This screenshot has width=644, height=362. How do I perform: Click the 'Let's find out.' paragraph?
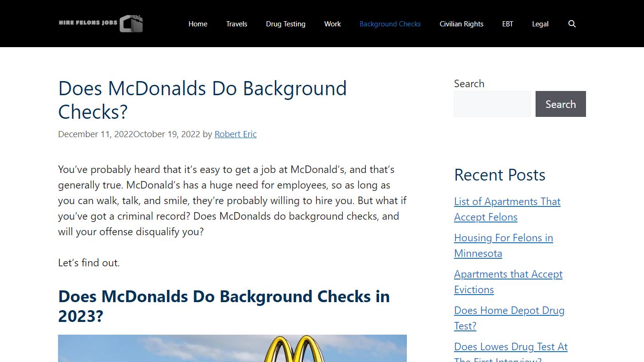(89, 263)
